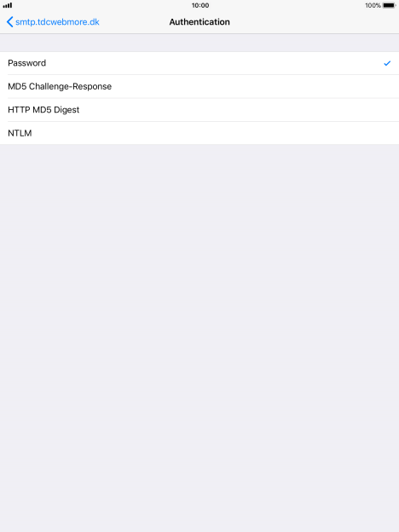
Task: Choose MD5 Challenge-Response authentication
Action: (199, 86)
